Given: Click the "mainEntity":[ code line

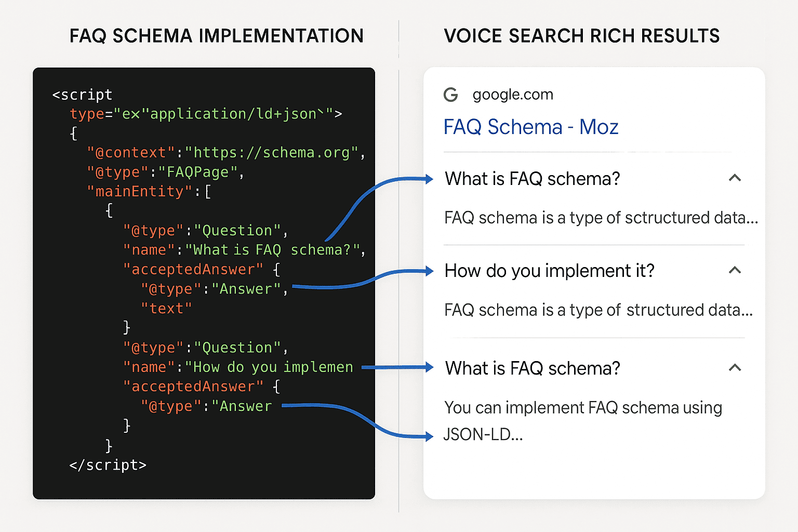Looking at the screenshot, I should tap(149, 192).
